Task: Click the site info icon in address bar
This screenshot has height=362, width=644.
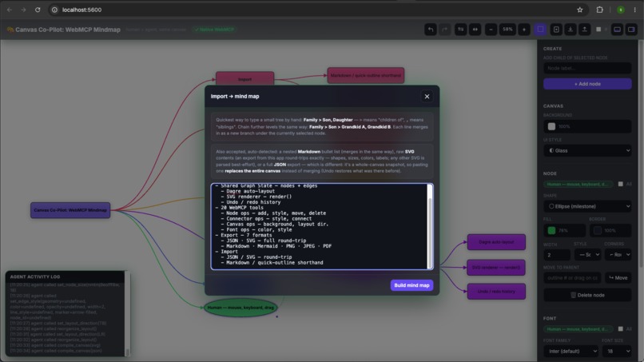Action: click(x=54, y=10)
